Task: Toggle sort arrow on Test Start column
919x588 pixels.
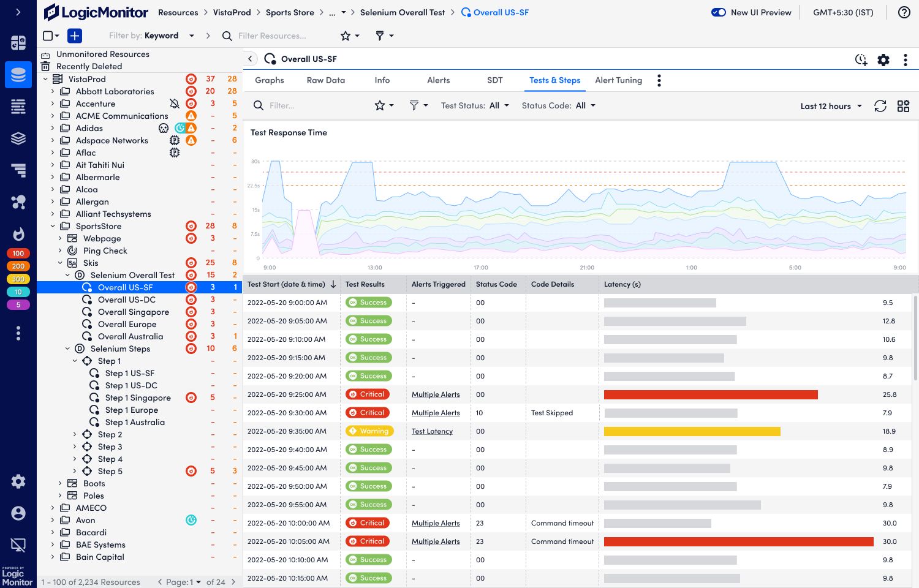Action: point(333,284)
